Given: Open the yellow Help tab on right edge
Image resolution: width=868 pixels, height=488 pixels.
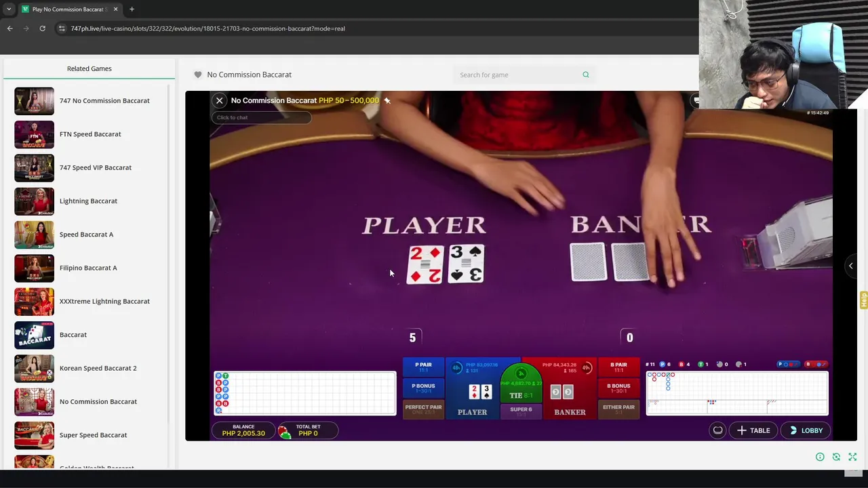Looking at the screenshot, I should click(x=863, y=300).
